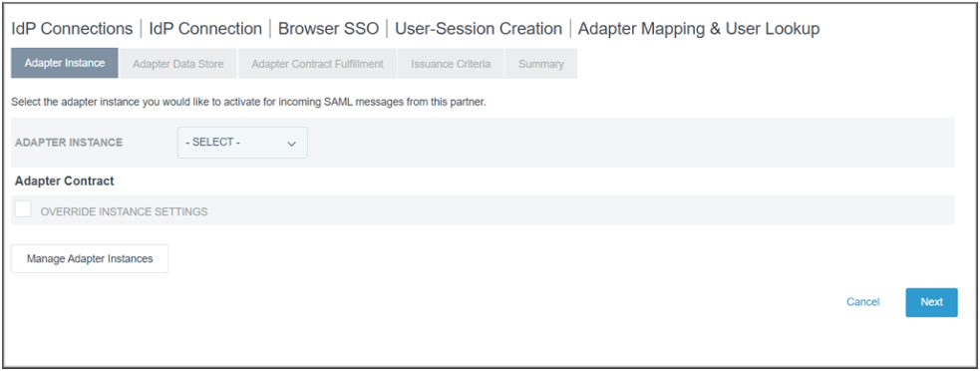
Task: Go to the Issuance Criteria tab
Action: [451, 64]
